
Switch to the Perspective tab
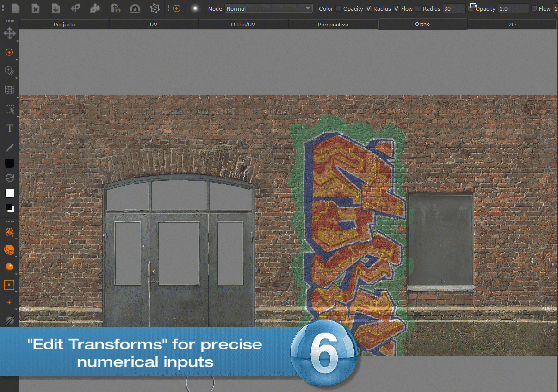point(333,24)
